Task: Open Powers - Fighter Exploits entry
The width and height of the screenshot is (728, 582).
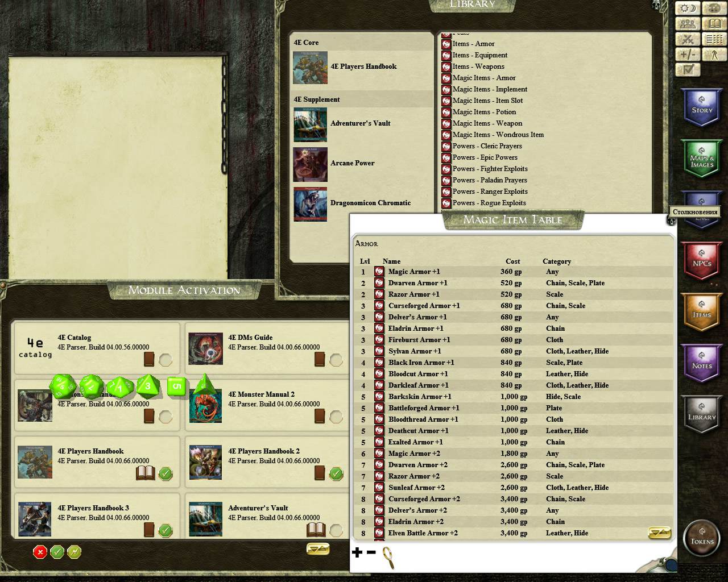Action: [x=490, y=169]
